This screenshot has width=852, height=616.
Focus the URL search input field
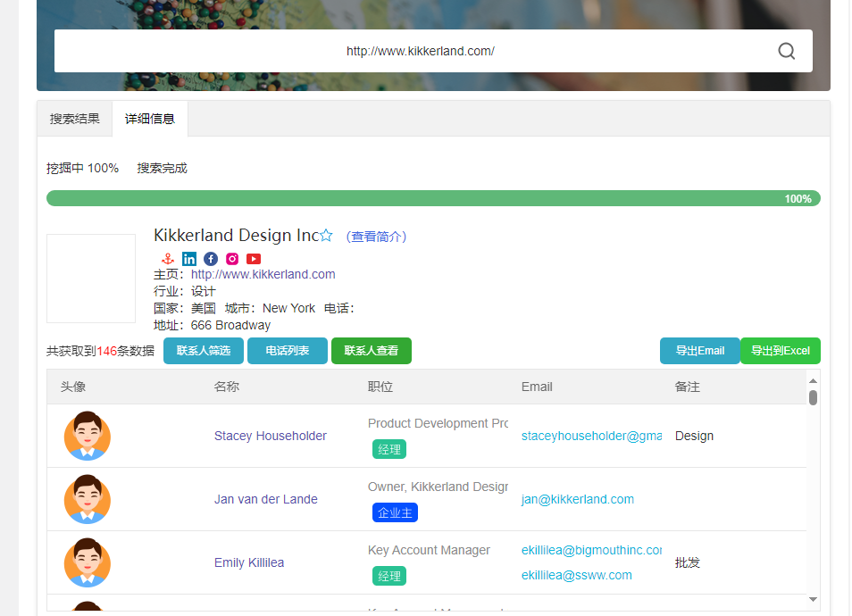tap(433, 51)
